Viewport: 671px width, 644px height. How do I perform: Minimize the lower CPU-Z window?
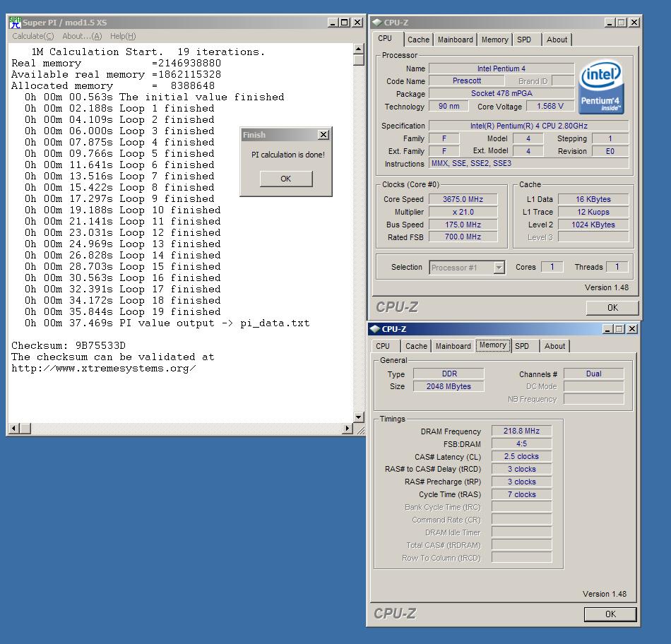pyautogui.click(x=607, y=328)
